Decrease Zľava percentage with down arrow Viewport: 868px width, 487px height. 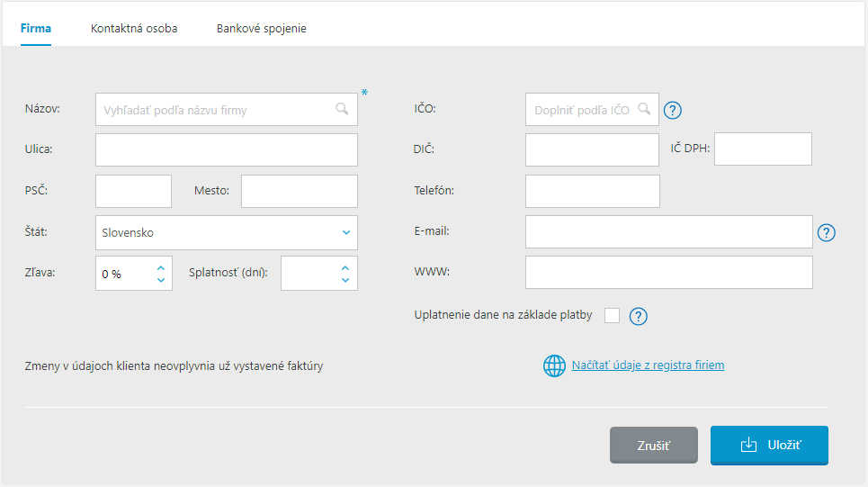tap(161, 280)
